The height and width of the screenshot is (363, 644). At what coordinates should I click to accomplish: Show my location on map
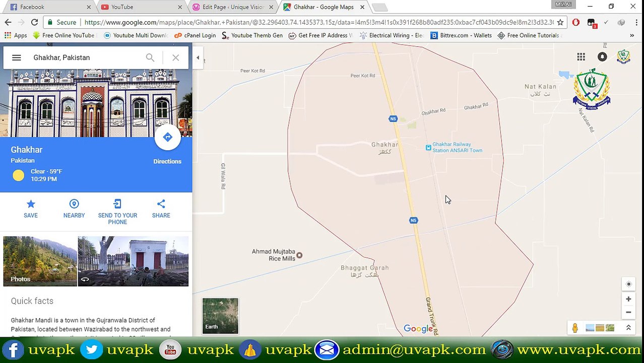point(628,284)
